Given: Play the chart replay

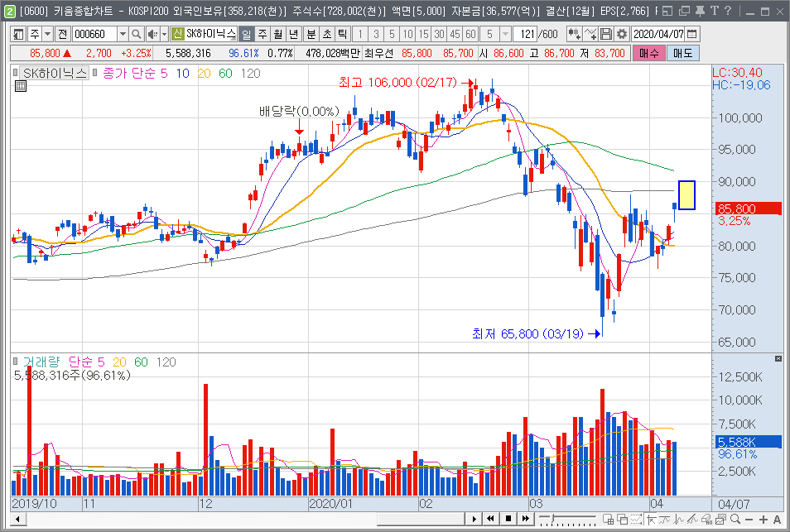Looking at the screenshot, I should click(x=474, y=519).
